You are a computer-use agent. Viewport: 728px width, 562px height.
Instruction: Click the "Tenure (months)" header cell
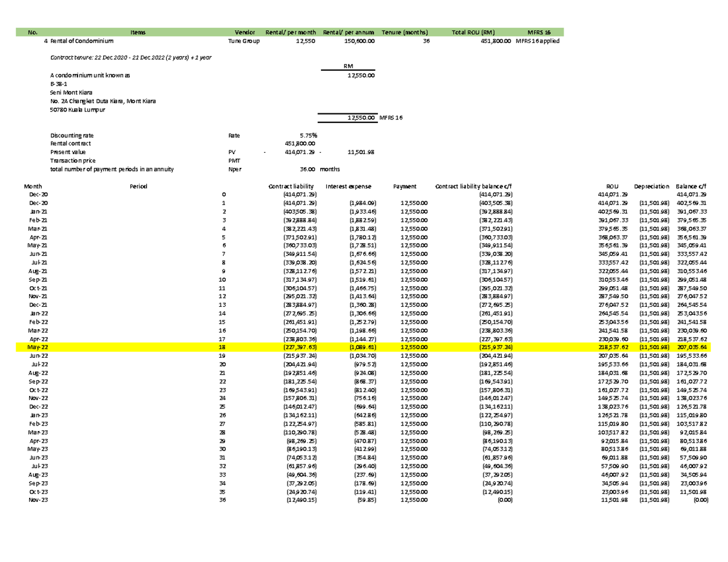pos(405,32)
